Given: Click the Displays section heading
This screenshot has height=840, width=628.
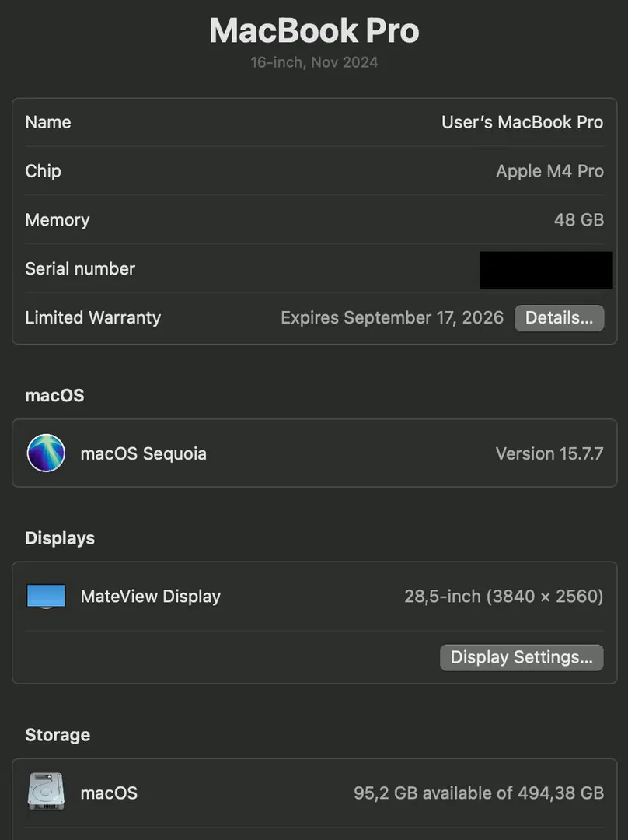Looking at the screenshot, I should [x=60, y=538].
